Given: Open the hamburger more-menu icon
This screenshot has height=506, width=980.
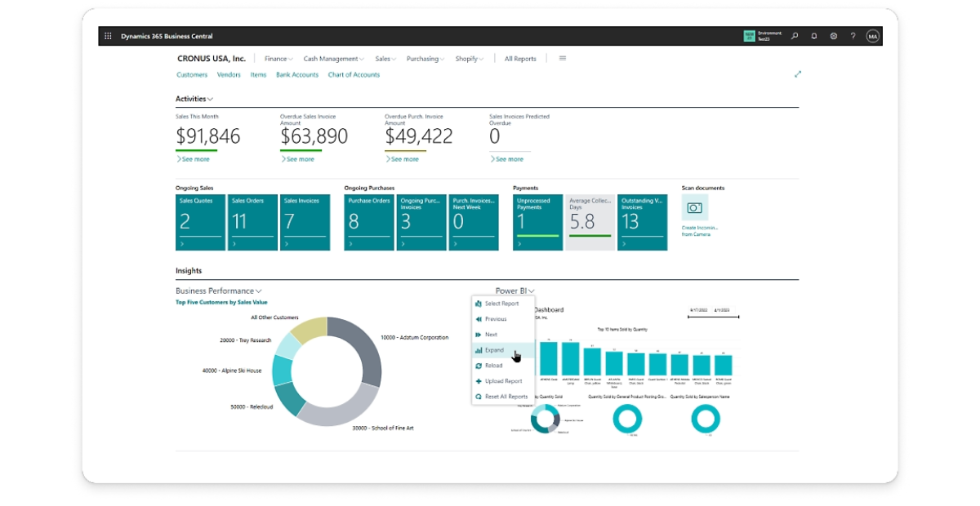Looking at the screenshot, I should pos(563,59).
